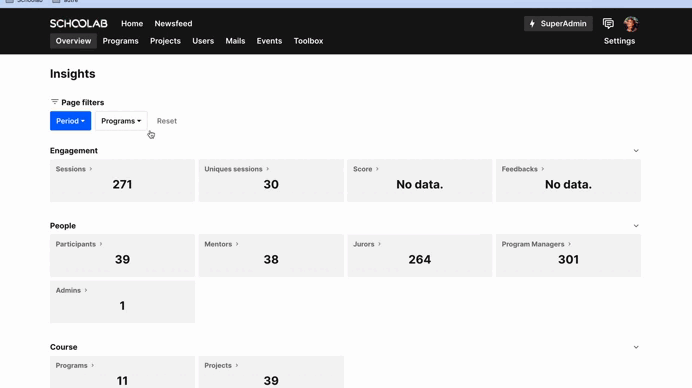Switch to the Programs tab
This screenshot has width=692, height=388.
[120, 41]
